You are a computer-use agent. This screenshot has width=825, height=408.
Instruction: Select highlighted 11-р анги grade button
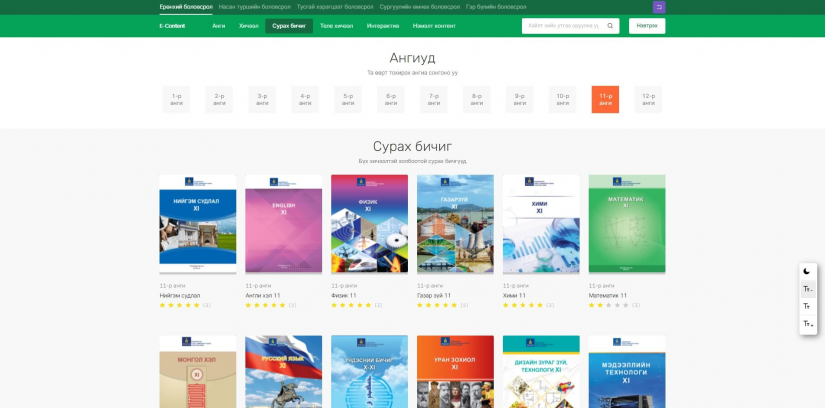pos(605,99)
